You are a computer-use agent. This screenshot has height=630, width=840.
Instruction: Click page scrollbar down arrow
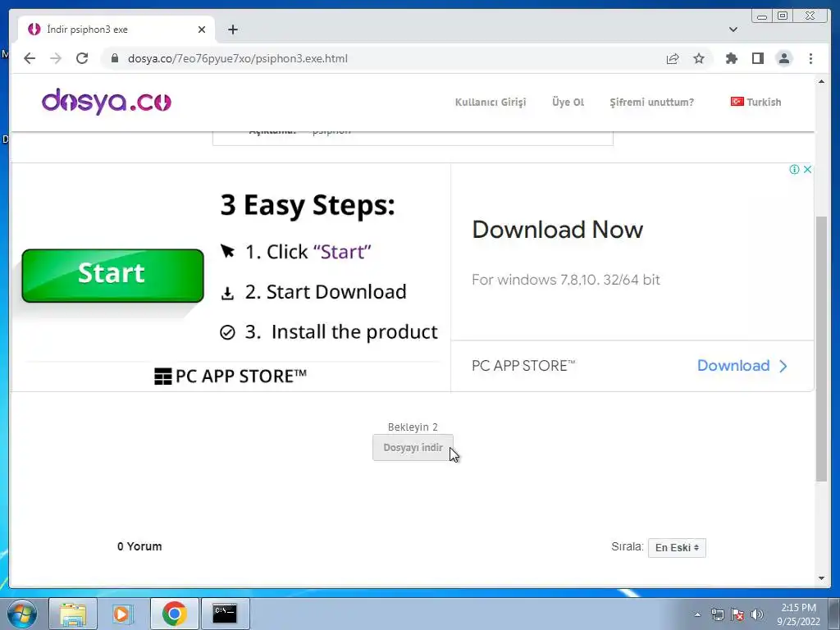pos(821,578)
